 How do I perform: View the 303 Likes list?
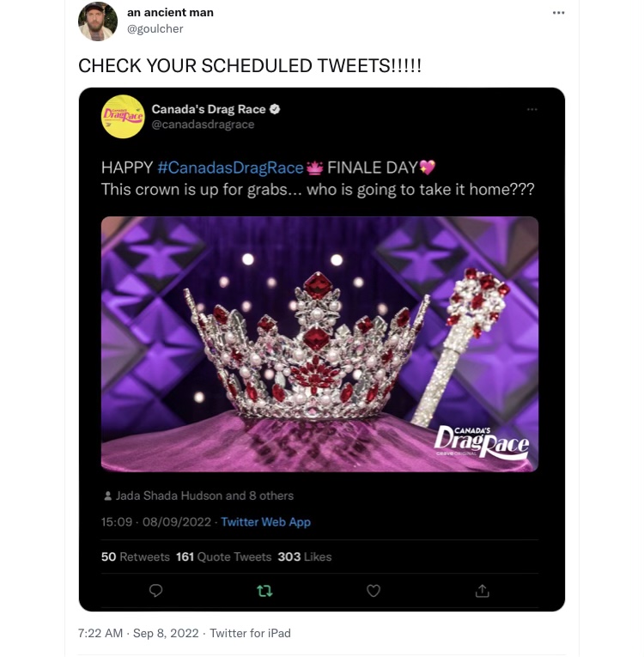304,557
